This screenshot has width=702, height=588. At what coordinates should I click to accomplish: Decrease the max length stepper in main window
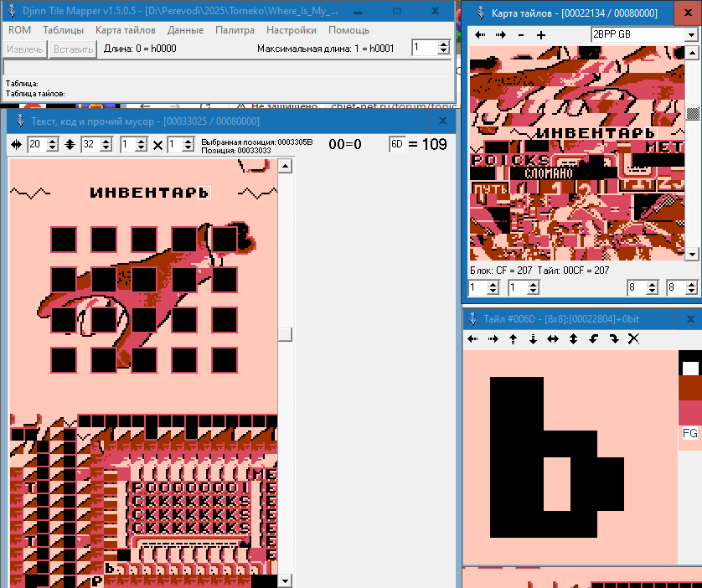(443, 51)
